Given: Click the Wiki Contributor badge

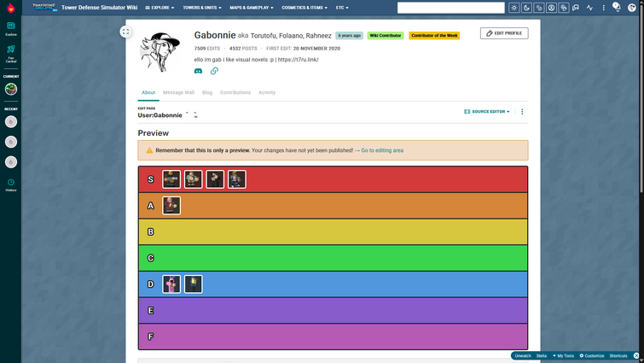Looking at the screenshot, I should pos(386,35).
